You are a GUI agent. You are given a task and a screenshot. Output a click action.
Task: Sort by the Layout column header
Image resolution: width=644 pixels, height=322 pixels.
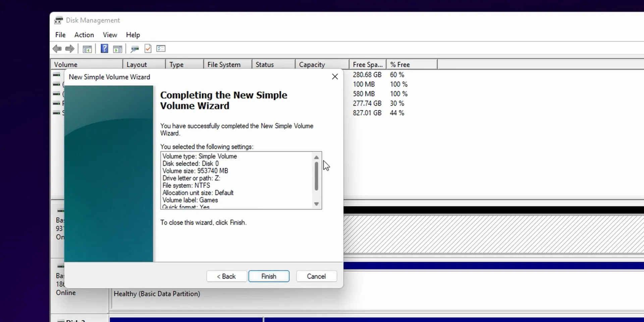(144, 64)
